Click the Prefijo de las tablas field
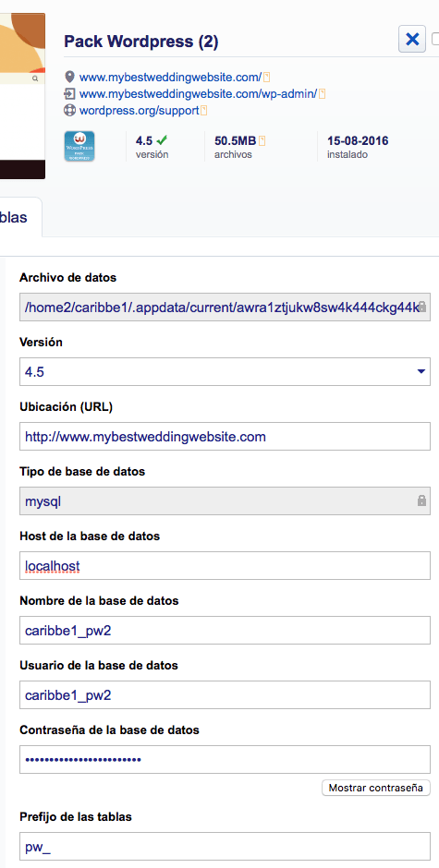439x868 pixels. click(225, 847)
